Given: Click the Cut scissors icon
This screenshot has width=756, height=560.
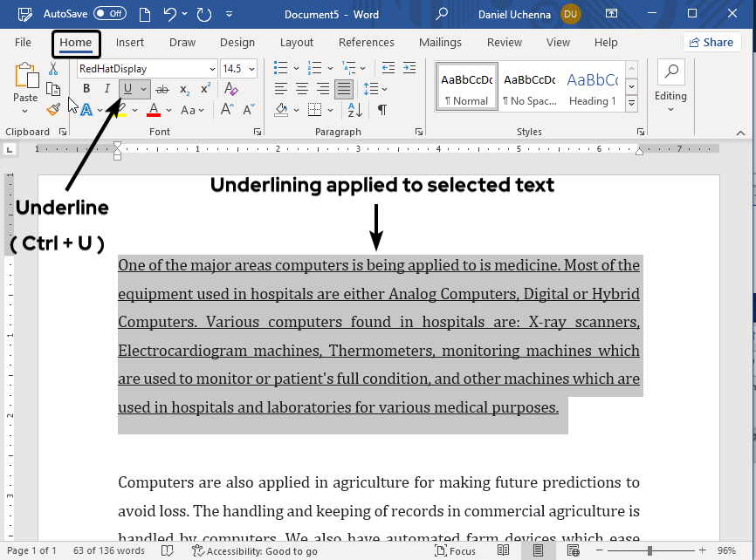Looking at the screenshot, I should (53, 69).
